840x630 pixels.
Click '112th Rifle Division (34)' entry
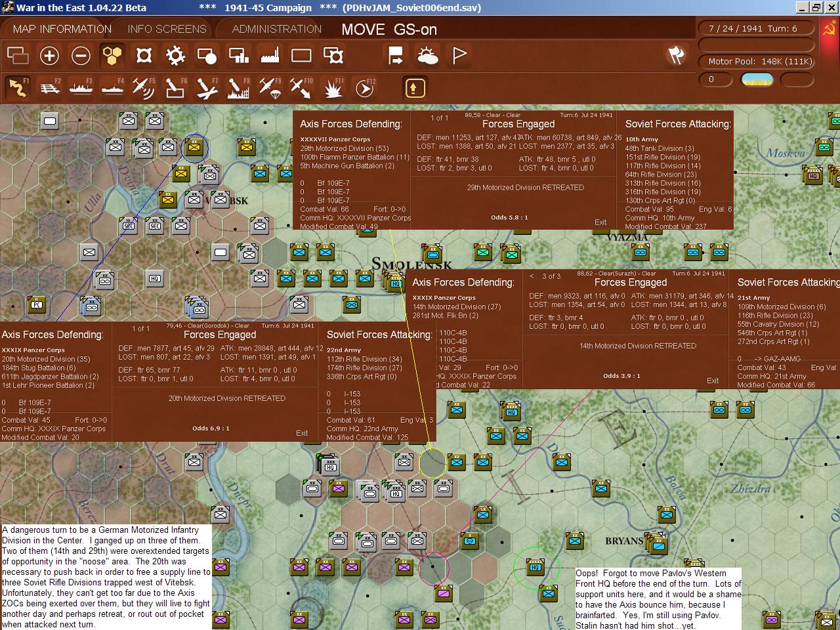(x=364, y=359)
